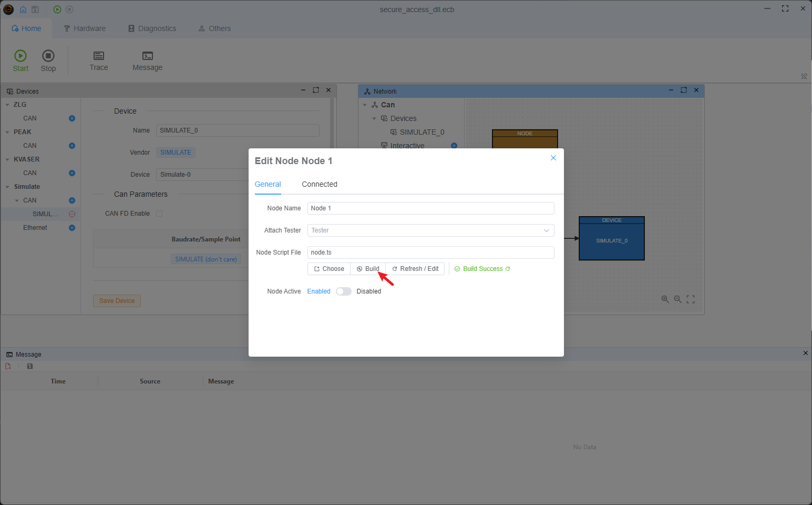Clear messages icon in Message panel
812x505 pixels.
[x=8, y=366]
